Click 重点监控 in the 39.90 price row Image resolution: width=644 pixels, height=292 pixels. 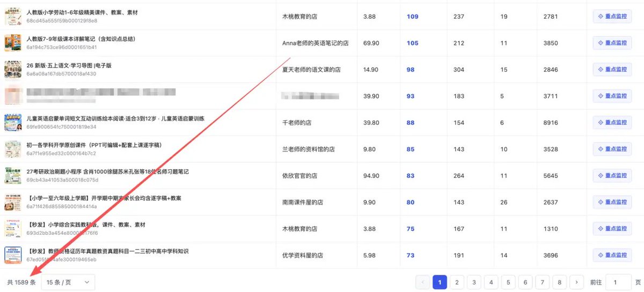pyautogui.click(x=612, y=96)
